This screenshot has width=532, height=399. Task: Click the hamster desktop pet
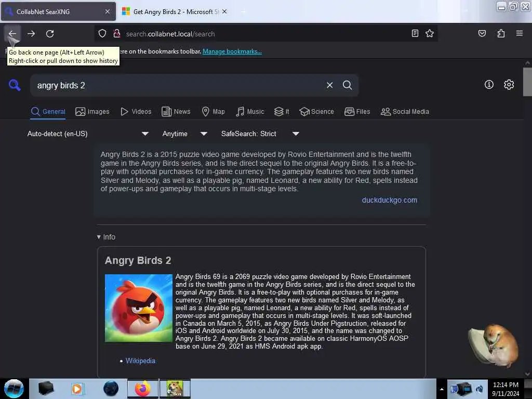pos(494,345)
